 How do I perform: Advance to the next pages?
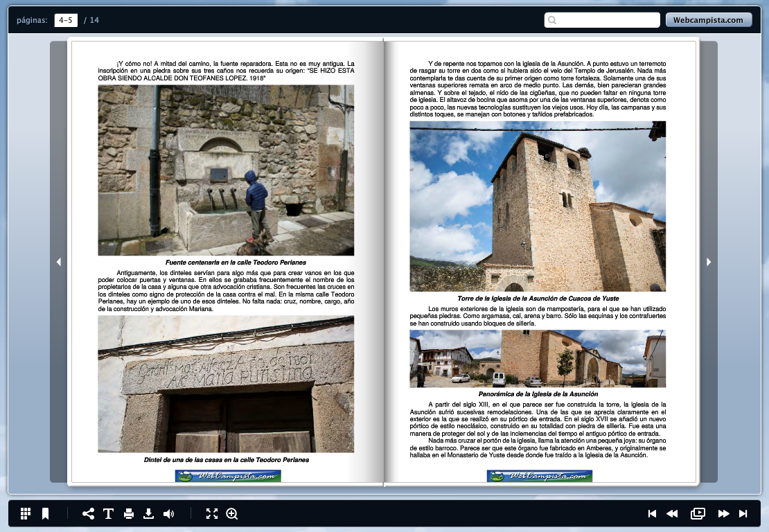pyautogui.click(x=723, y=513)
